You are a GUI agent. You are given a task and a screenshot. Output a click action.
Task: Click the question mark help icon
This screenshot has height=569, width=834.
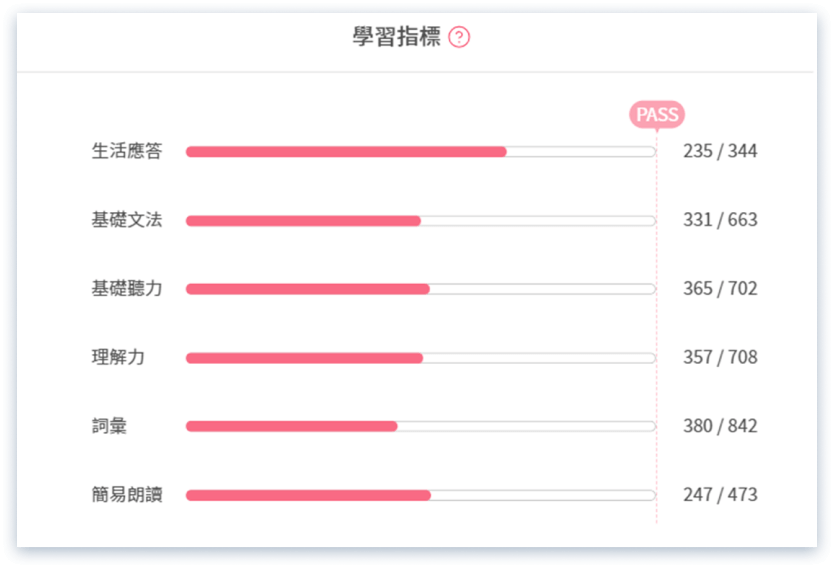(x=459, y=38)
